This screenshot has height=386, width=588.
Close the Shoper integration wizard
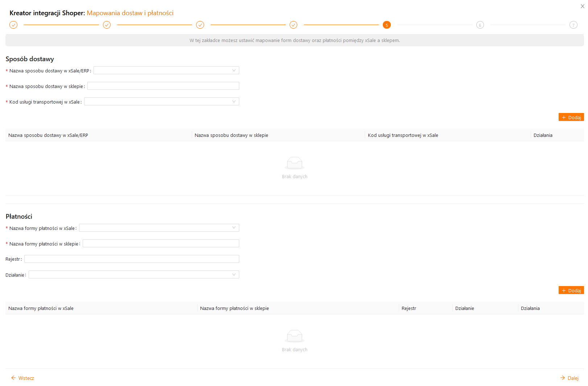coord(583,6)
